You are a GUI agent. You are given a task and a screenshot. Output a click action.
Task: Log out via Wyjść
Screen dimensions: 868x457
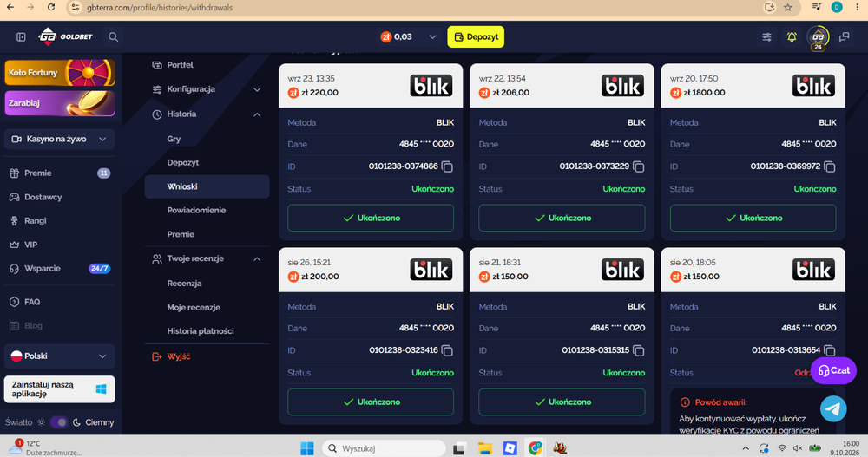171,356
